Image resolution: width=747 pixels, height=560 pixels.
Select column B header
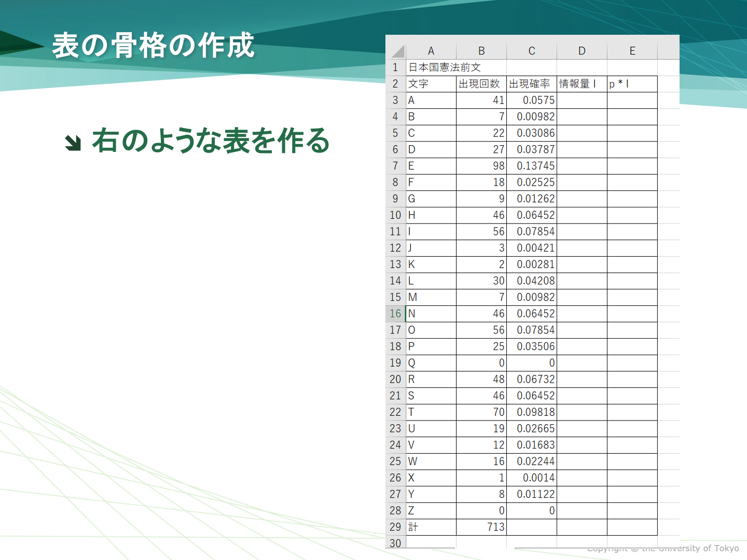tap(481, 51)
